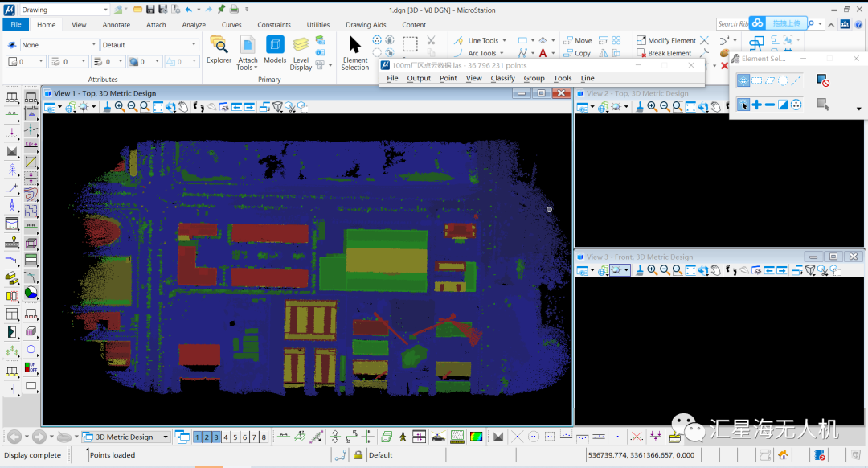868x468 pixels.
Task: Open the Attach Tools button
Action: tap(248, 53)
